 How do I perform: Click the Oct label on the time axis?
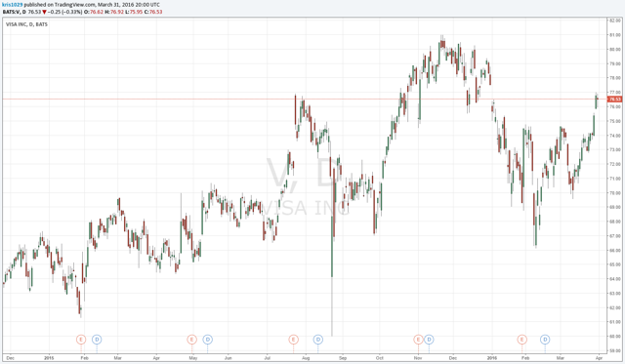(x=380, y=358)
